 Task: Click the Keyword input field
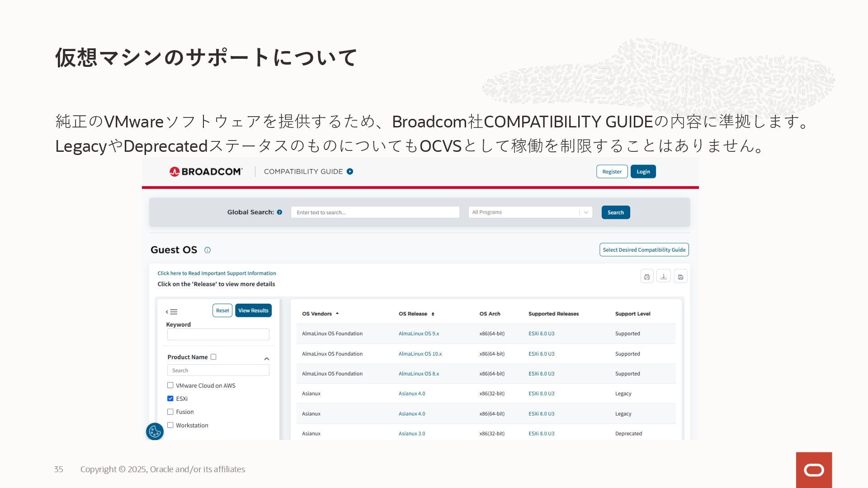[218, 334]
